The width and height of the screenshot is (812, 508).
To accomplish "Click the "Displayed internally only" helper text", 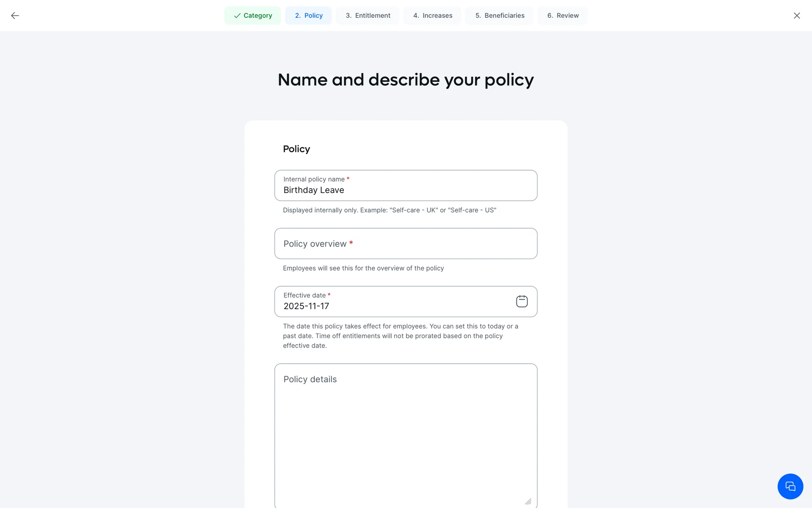I will tap(389, 210).
